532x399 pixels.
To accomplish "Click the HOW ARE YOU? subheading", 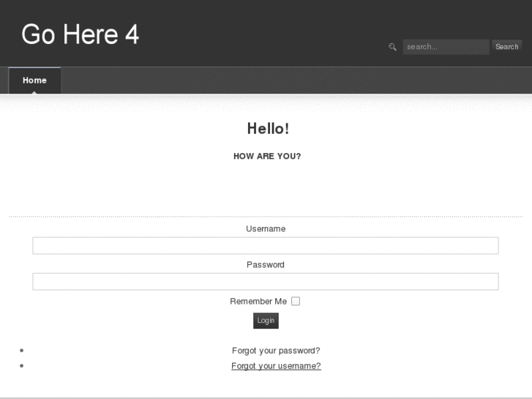I will pos(267,156).
